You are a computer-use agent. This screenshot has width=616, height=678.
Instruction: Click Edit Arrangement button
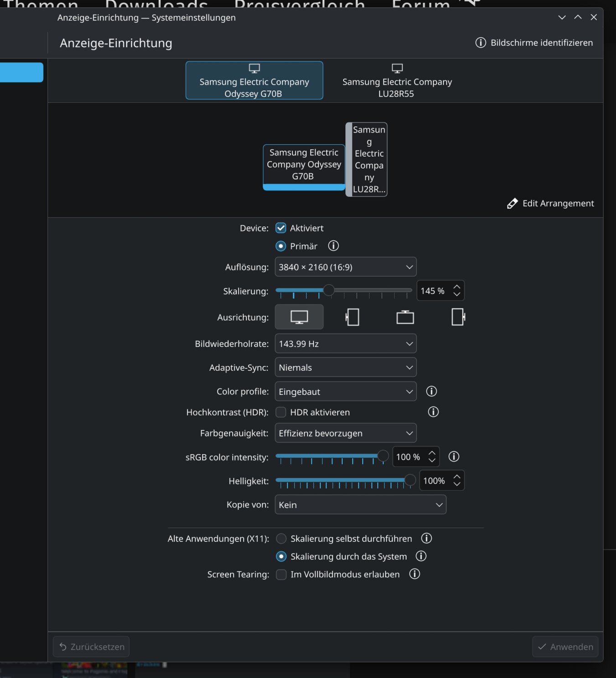(550, 203)
